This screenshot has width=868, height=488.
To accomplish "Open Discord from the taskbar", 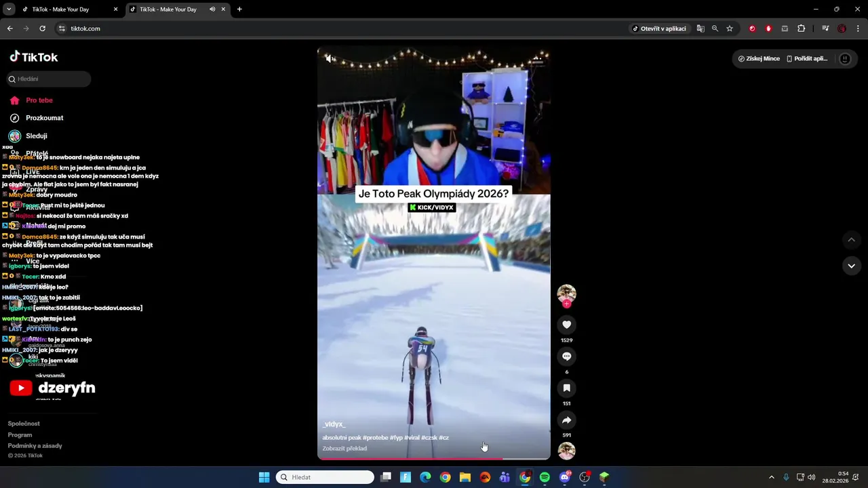I will pos(565,477).
